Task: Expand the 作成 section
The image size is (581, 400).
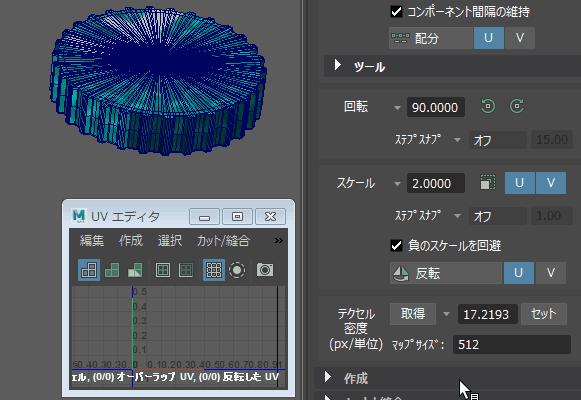Action: point(328,377)
